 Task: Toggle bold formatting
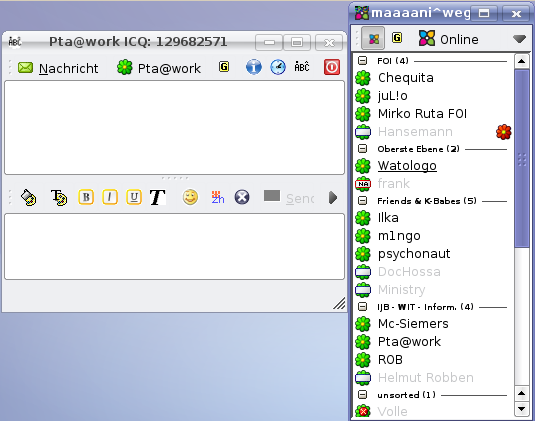click(86, 197)
